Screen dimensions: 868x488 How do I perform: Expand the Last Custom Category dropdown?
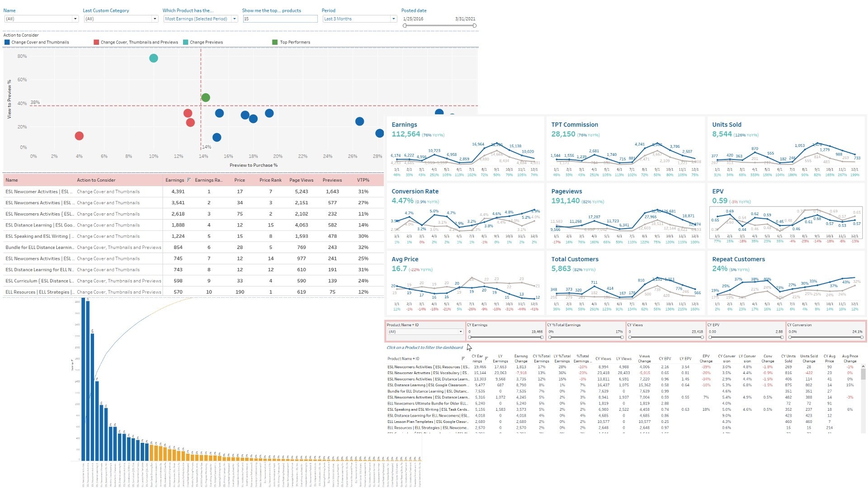point(155,19)
